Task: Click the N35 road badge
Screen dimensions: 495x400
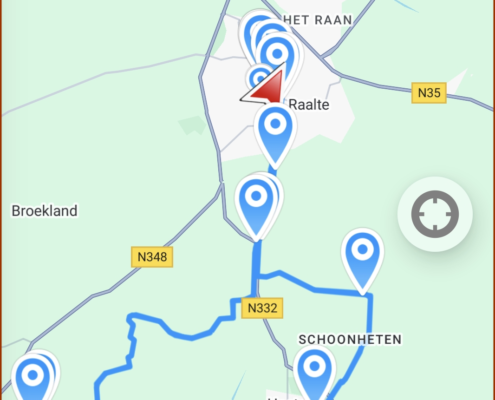Action: point(429,93)
